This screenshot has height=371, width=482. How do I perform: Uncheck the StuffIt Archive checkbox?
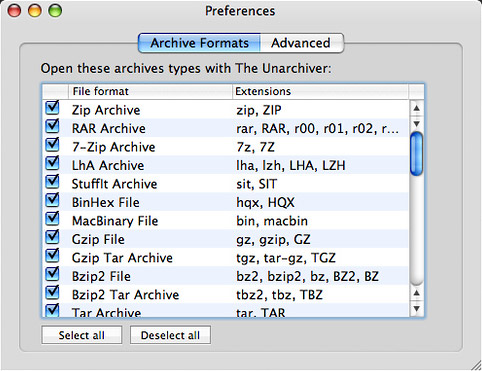click(52, 182)
